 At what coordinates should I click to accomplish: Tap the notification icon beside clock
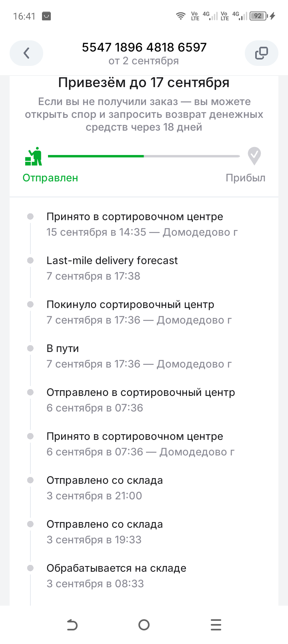[x=46, y=16]
